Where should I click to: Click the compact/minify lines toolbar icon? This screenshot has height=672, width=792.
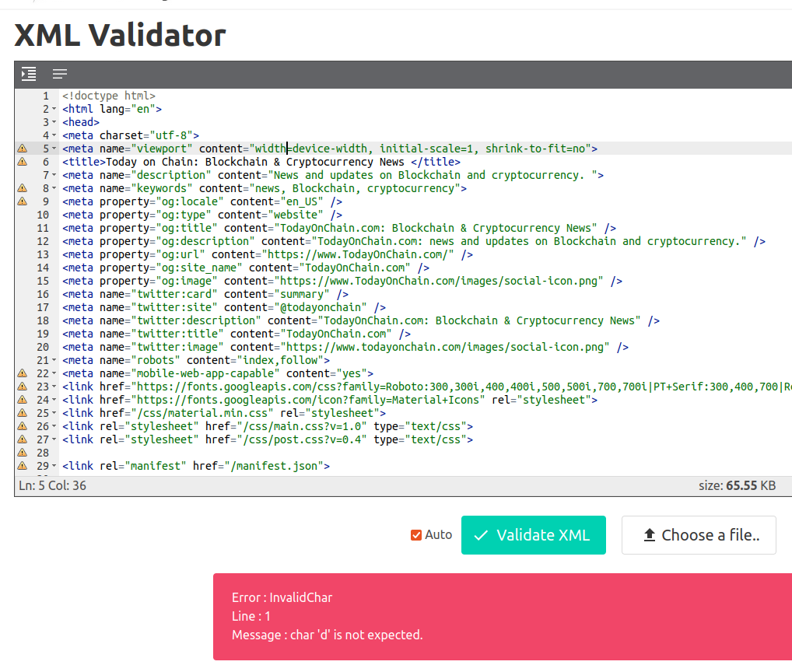60,75
